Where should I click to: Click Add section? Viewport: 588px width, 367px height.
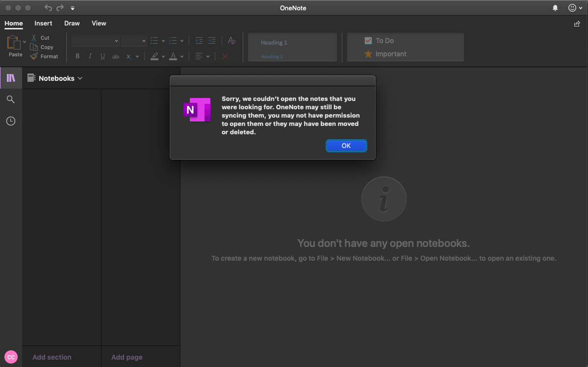coord(52,357)
